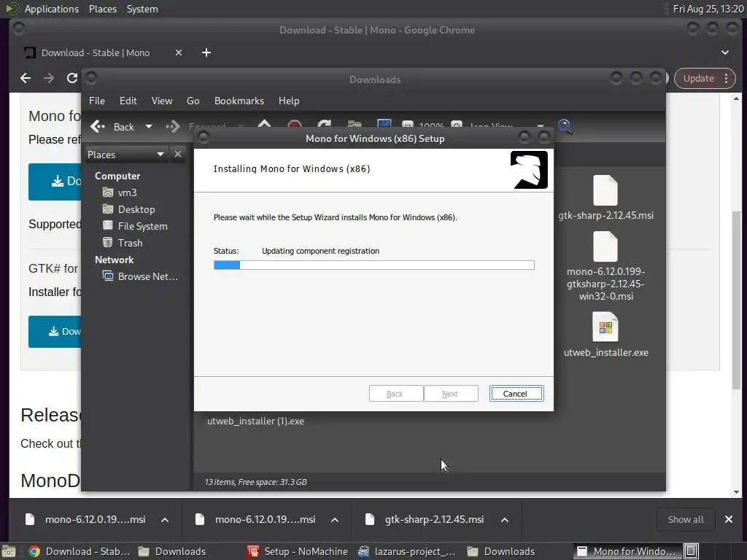Screen dimensions: 747x560
Task: Go up to parent folder icon
Action: (x=264, y=125)
